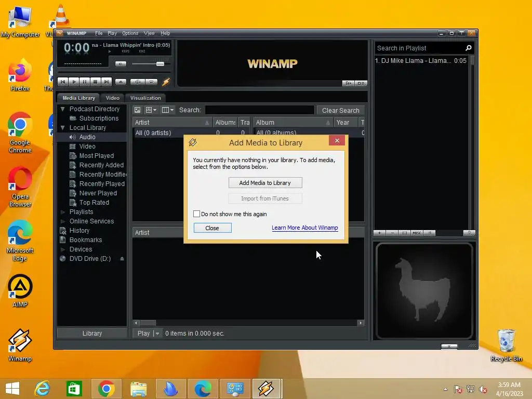This screenshot has width=532, height=399.
Task: Open Learn More About Winamp link
Action: (x=304, y=228)
